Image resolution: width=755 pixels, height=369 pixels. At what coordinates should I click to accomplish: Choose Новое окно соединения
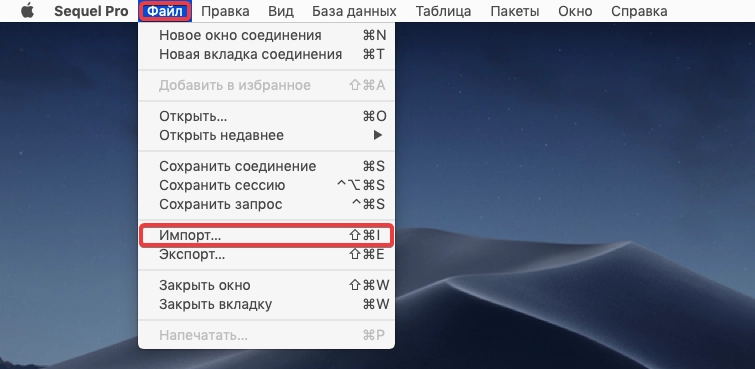(266, 35)
